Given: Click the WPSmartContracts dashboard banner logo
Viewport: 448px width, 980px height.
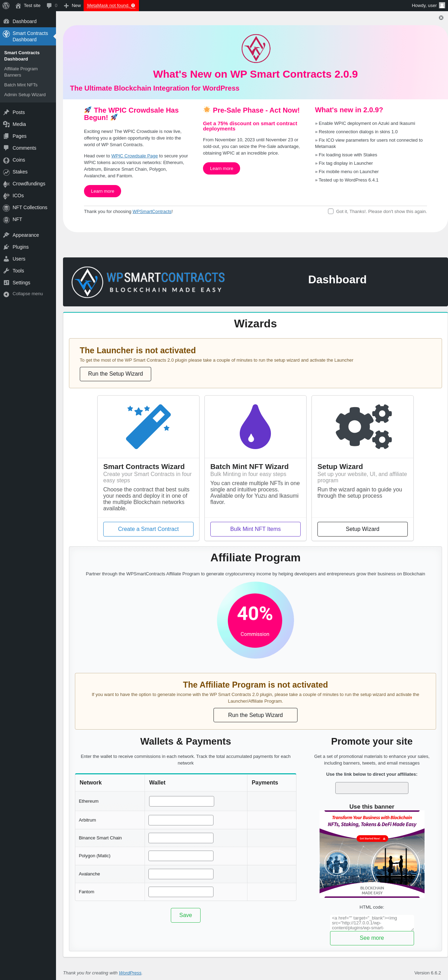Looking at the screenshot, I should 148,282.
